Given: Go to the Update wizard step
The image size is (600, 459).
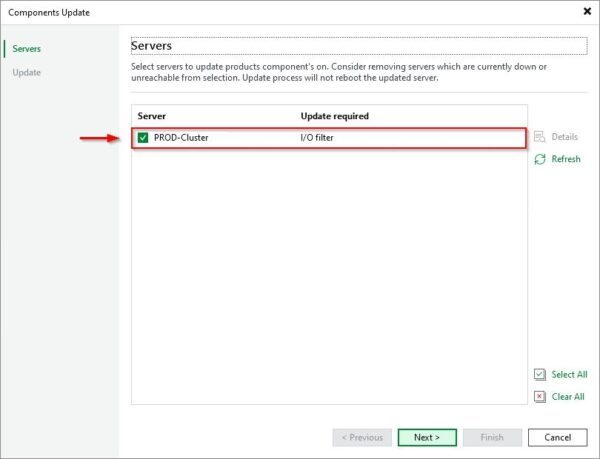Looking at the screenshot, I should click(x=26, y=73).
